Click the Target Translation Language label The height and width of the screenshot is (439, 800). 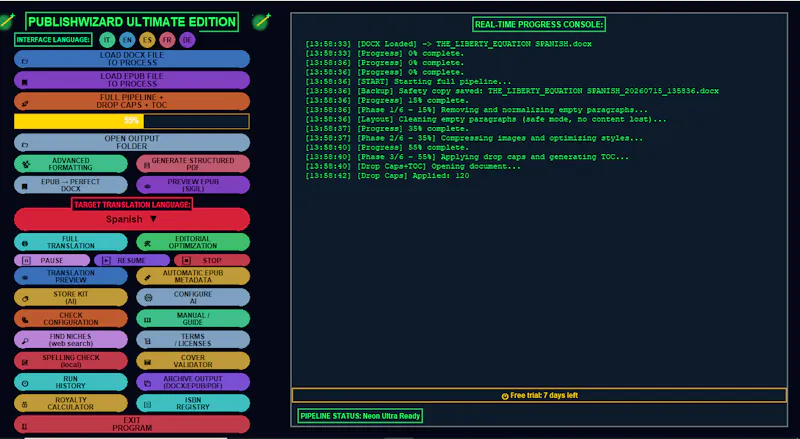point(132,204)
